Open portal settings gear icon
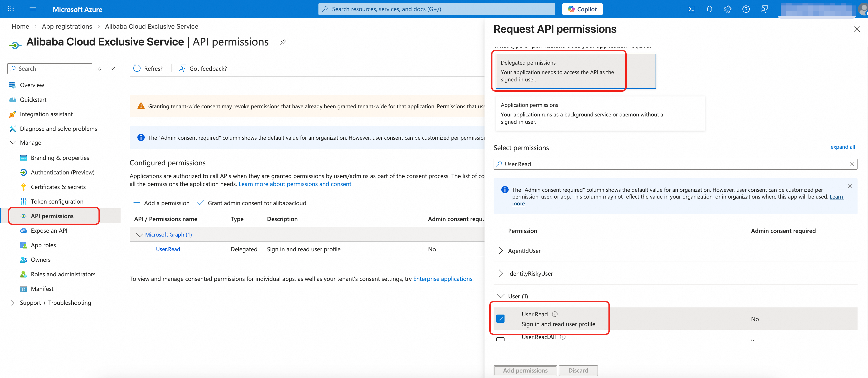 [727, 9]
